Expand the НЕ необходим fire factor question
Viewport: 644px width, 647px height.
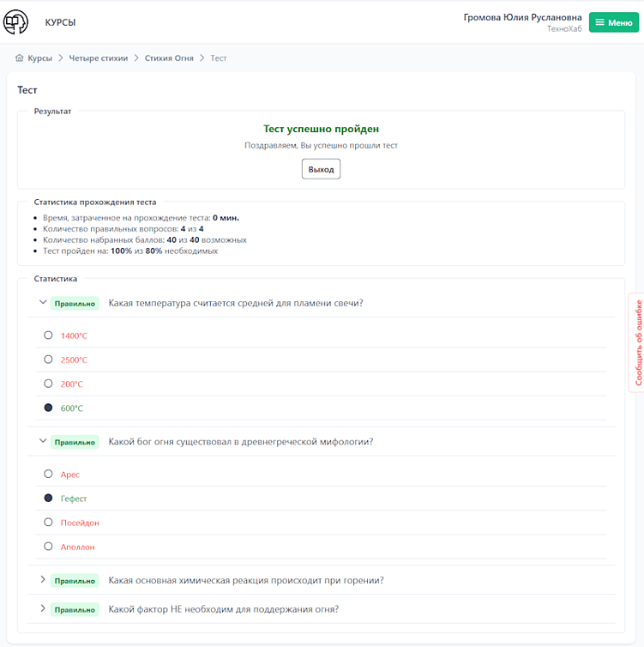click(x=43, y=608)
